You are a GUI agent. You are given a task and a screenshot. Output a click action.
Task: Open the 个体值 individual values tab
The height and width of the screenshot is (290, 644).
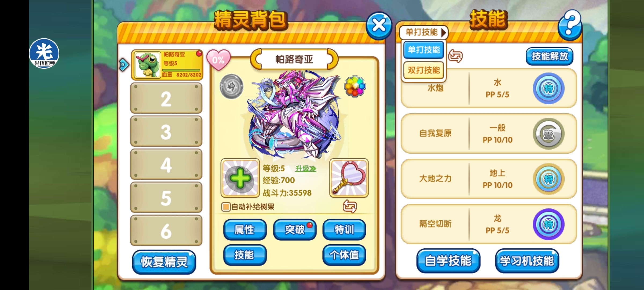[x=344, y=255]
